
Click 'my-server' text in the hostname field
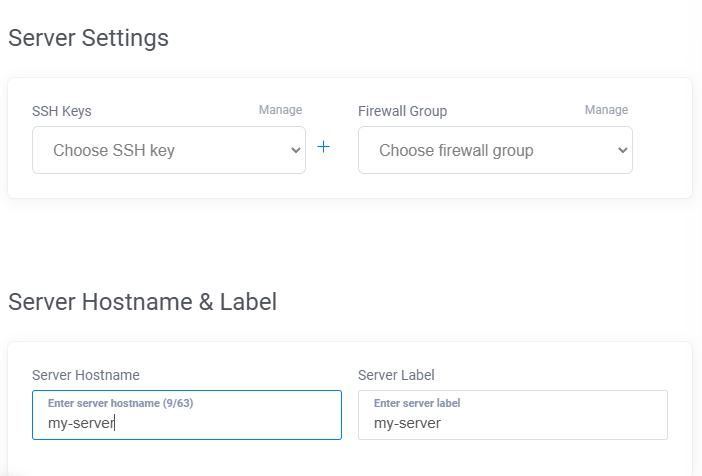click(81, 423)
